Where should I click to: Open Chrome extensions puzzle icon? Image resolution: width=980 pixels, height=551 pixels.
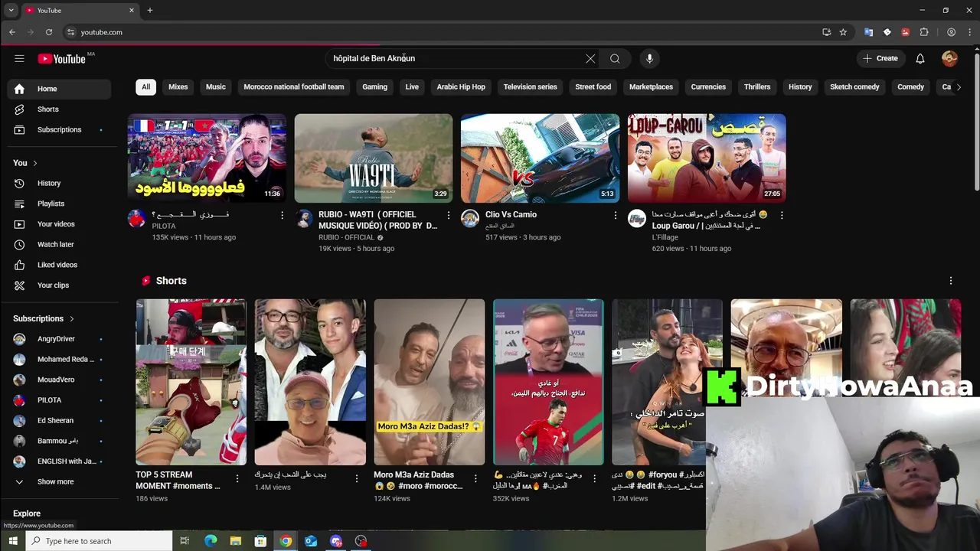point(924,32)
